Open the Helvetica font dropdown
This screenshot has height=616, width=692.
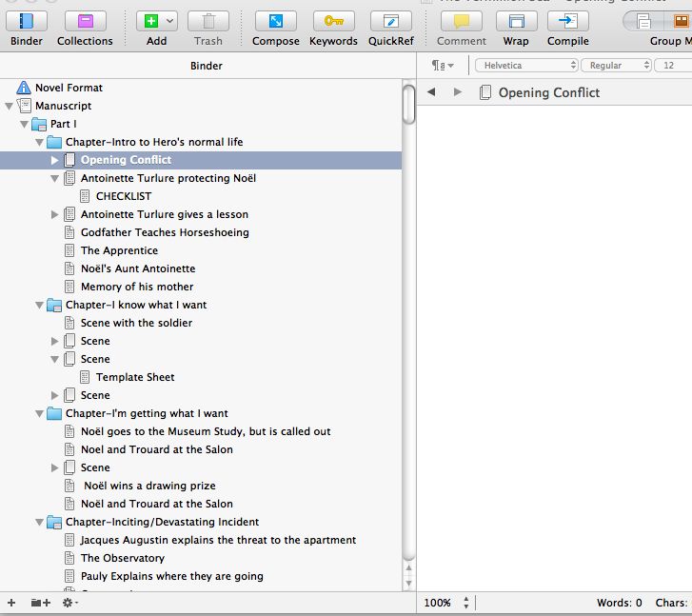coord(526,66)
